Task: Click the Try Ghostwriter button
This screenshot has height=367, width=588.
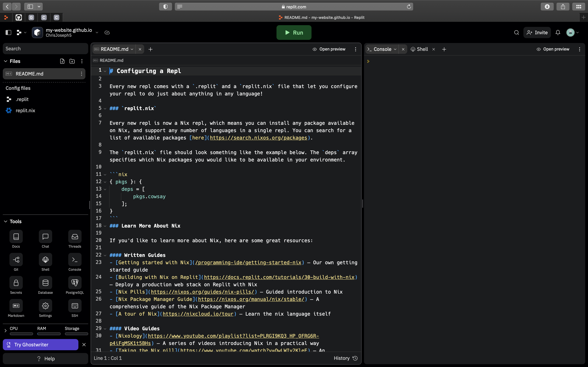Action: pos(41,345)
